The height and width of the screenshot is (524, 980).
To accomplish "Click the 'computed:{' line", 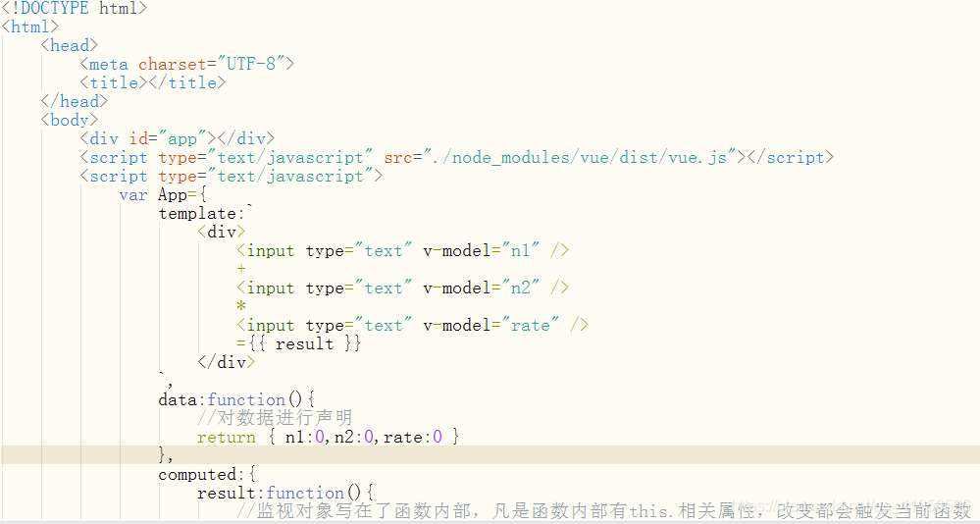I will [207, 475].
